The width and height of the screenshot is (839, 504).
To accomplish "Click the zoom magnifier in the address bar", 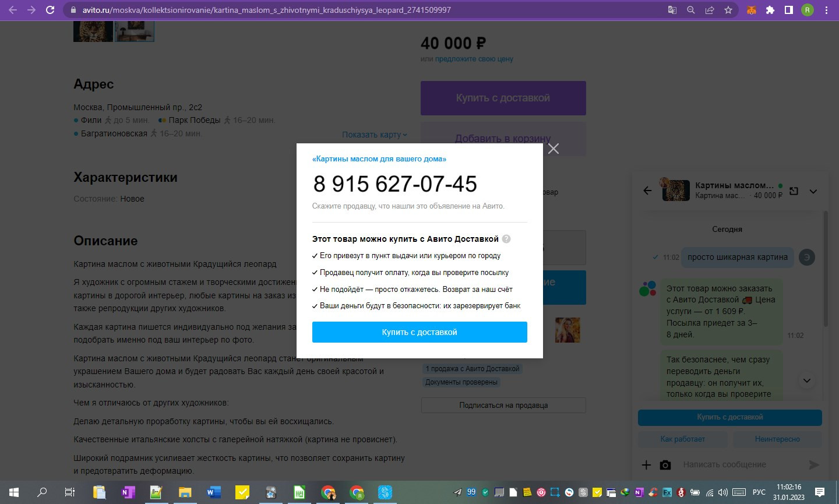I will point(691,10).
